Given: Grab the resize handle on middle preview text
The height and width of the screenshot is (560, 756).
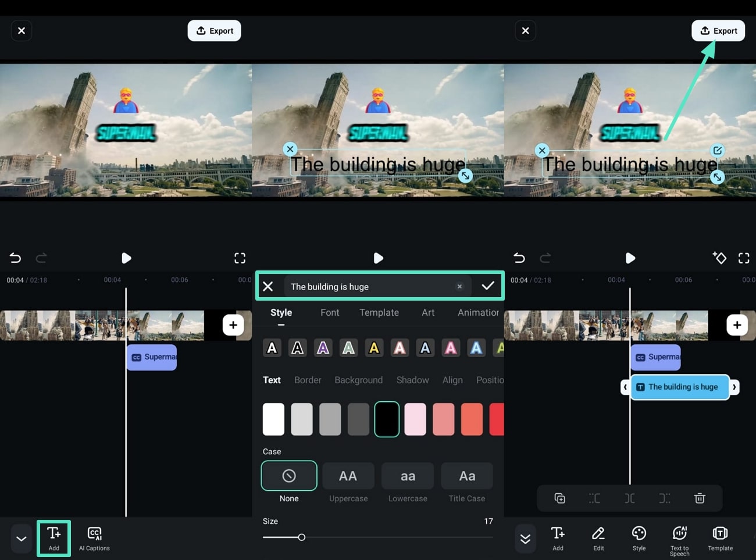Looking at the screenshot, I should pyautogui.click(x=465, y=176).
